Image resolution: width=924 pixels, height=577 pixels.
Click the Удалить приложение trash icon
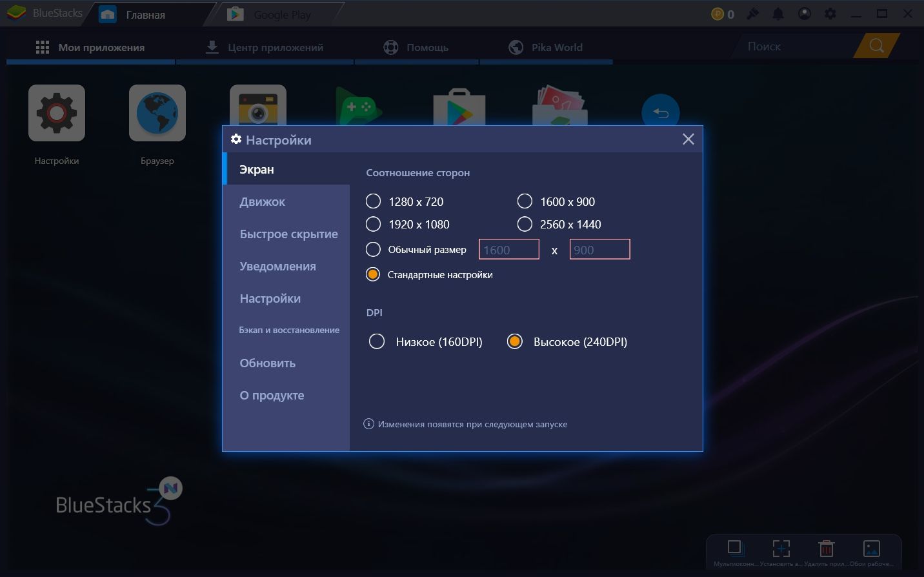coord(826,549)
